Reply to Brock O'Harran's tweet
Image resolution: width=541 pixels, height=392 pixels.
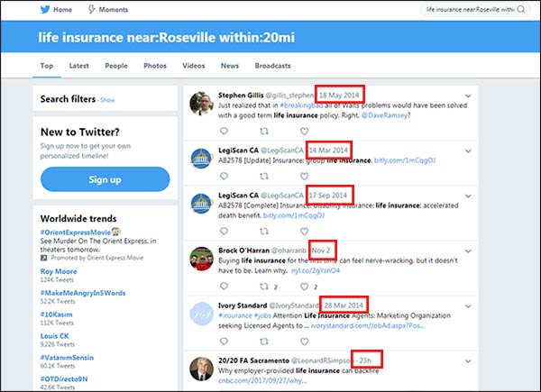click(x=224, y=286)
